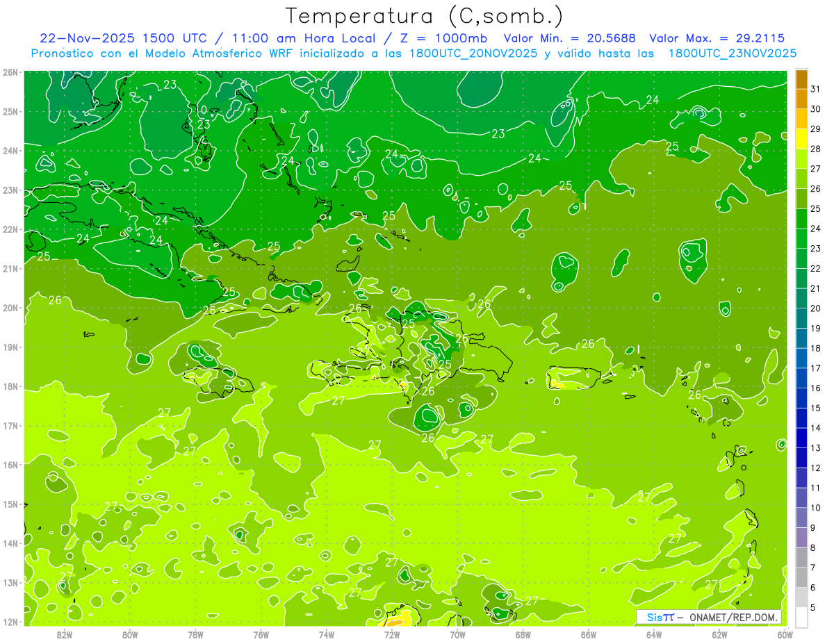Pick the blue swatch between 16 and 17
The height and width of the screenshot is (644, 834).
coord(801,378)
